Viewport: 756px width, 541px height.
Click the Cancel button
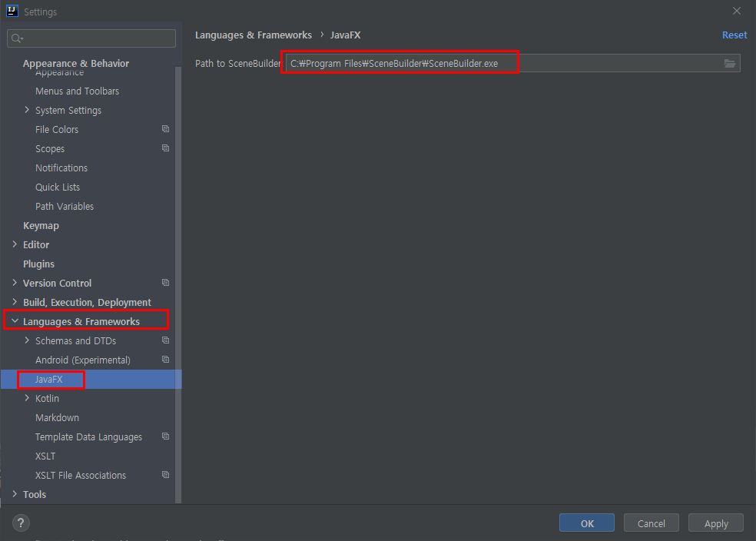click(x=651, y=523)
